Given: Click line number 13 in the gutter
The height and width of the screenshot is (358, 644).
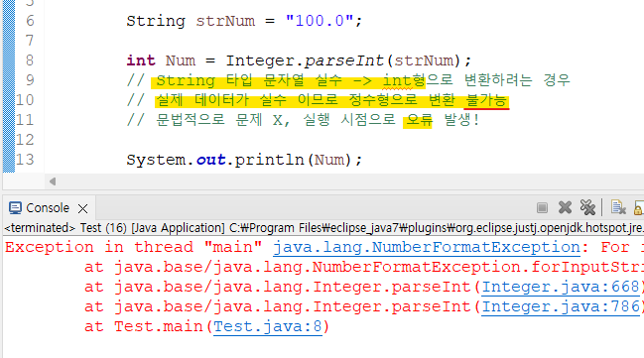Looking at the screenshot, I should 25,160.
